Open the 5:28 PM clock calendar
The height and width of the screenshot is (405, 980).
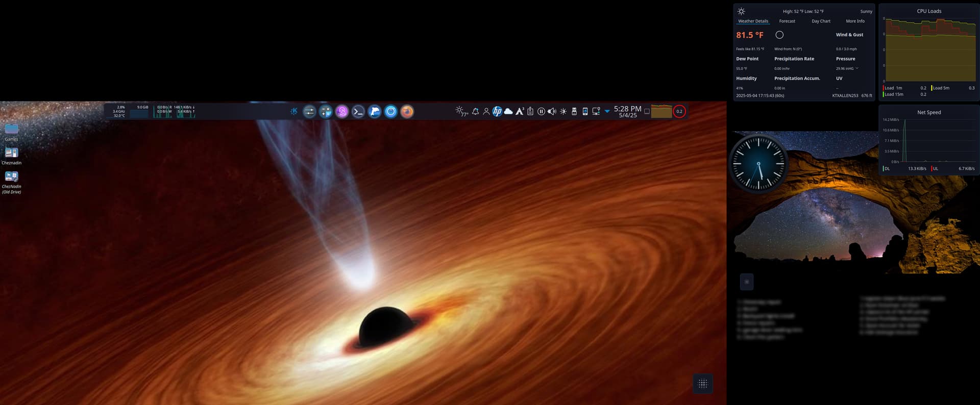click(627, 111)
